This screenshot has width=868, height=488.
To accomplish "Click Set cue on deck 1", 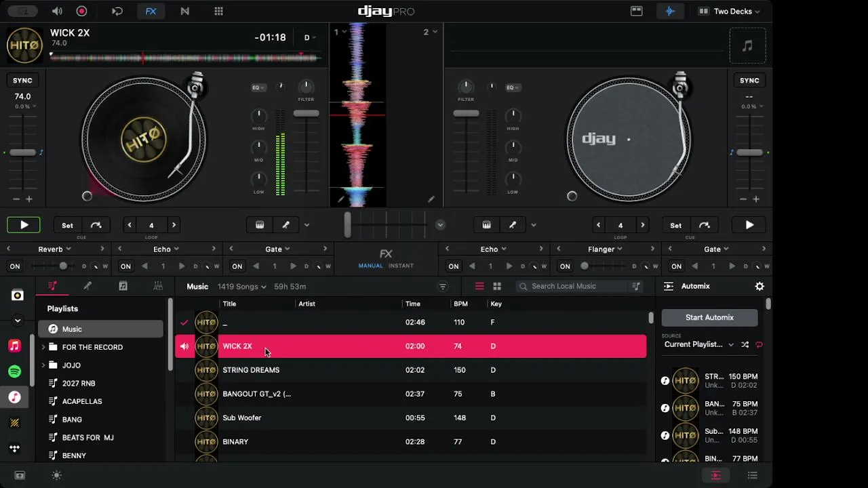I will 67,225.
